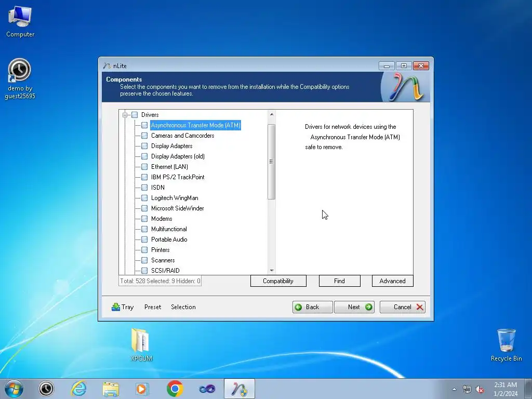Click the Total 528 Selected 9 status field
The height and width of the screenshot is (399, 532).
tap(160, 281)
